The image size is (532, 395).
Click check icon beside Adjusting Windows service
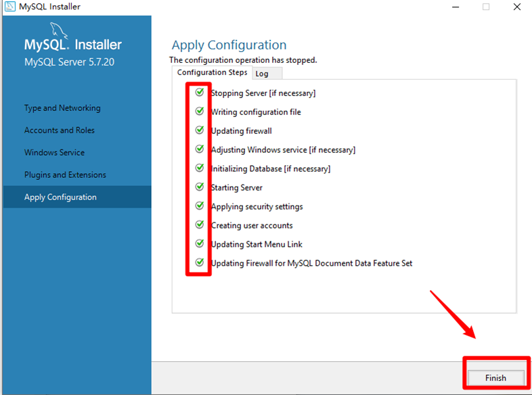click(200, 149)
